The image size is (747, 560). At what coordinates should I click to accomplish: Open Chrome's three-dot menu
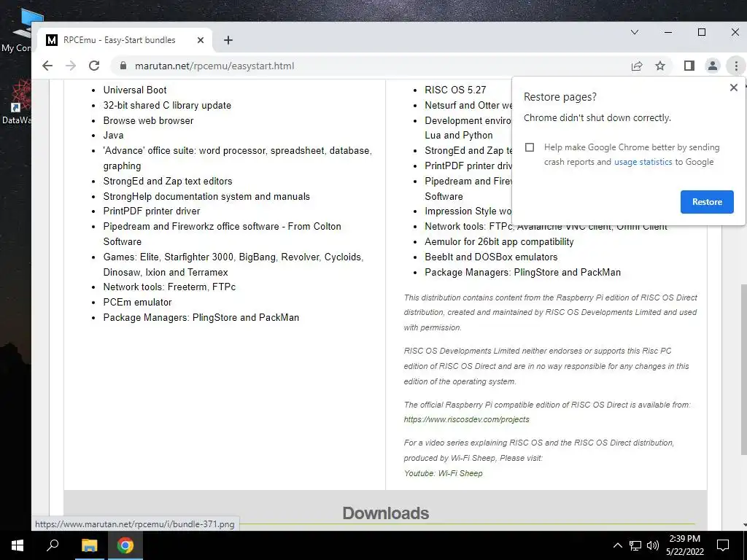click(736, 66)
